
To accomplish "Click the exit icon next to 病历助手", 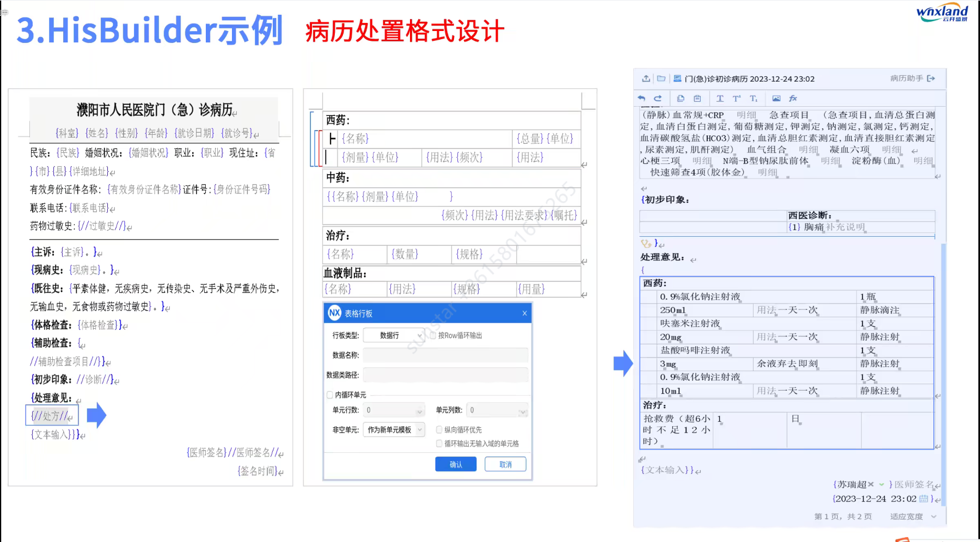I will (931, 78).
